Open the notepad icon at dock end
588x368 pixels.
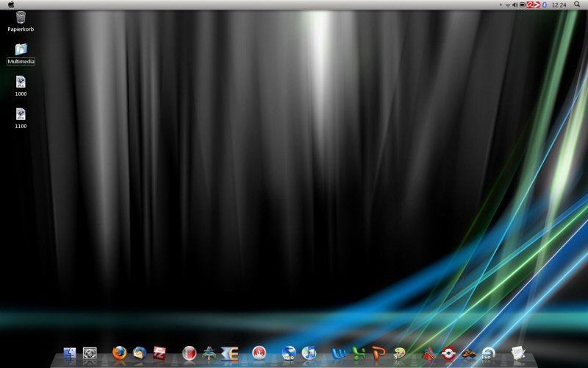pyautogui.click(x=518, y=353)
